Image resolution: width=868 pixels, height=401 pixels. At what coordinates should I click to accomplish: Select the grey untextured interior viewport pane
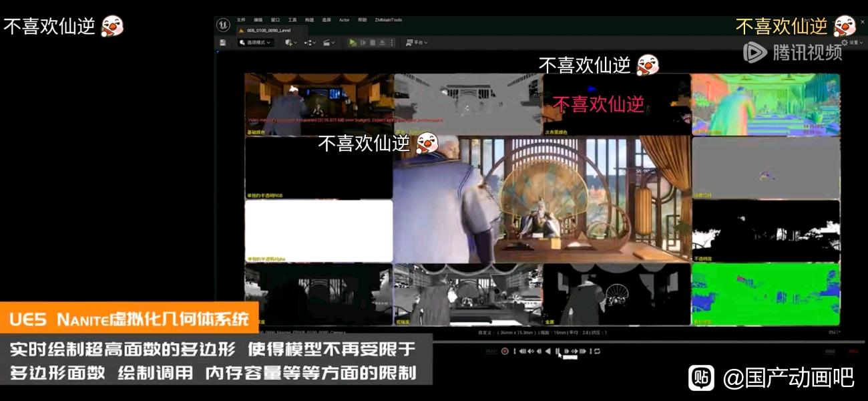point(468,104)
